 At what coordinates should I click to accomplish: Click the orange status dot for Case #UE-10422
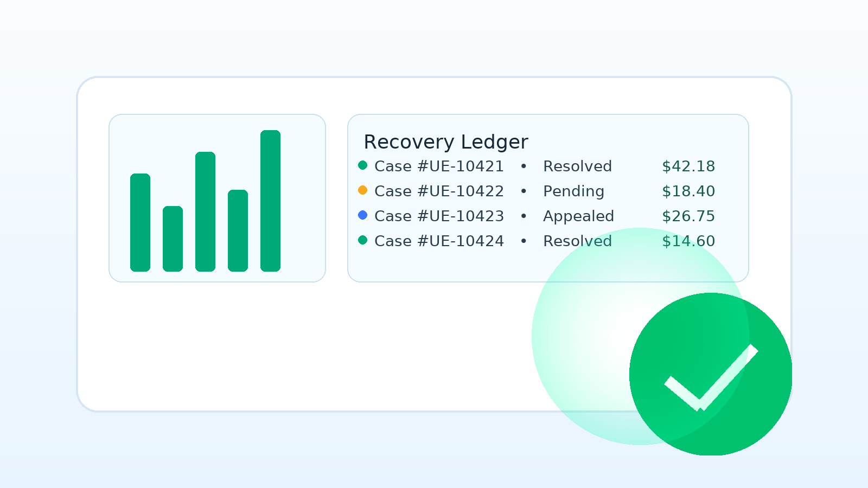click(363, 190)
